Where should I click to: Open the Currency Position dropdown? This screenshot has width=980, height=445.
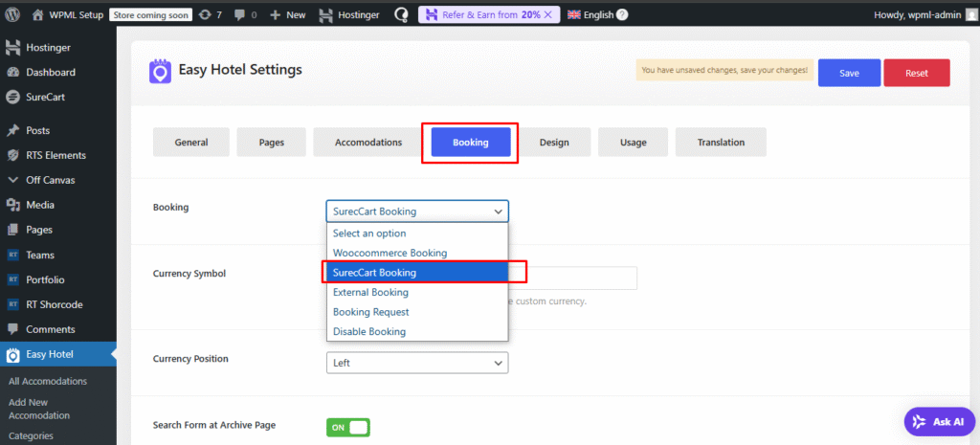(x=417, y=363)
